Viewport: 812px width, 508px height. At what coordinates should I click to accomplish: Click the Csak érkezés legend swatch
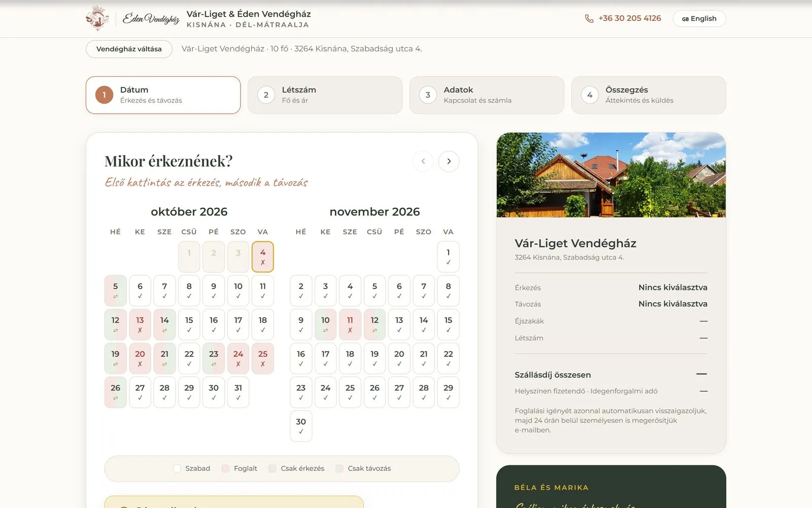(273, 468)
